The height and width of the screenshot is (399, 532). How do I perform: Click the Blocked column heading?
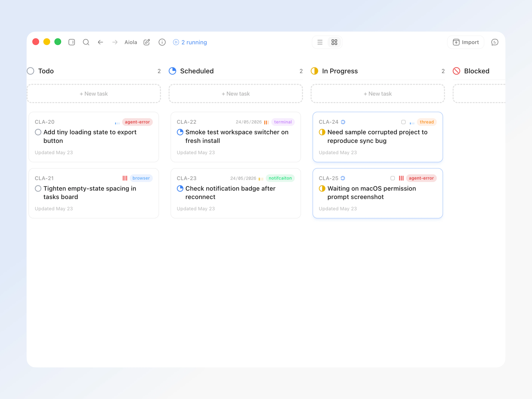pos(477,71)
